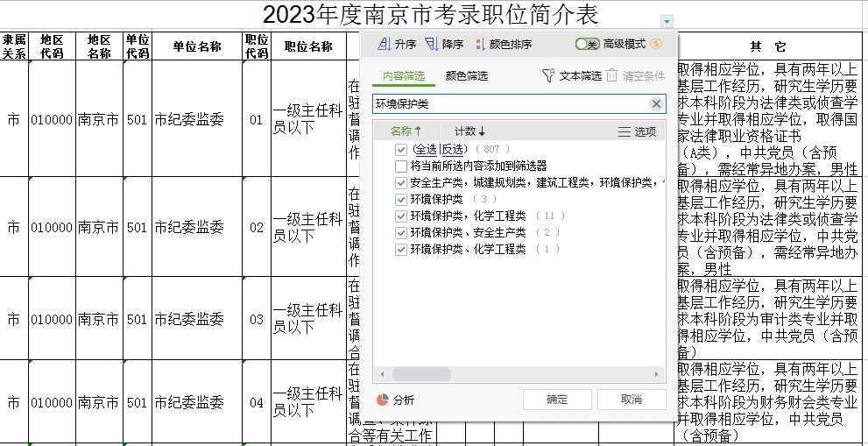This screenshot has height=446, width=868.
Task: Click the 确定 button
Action: (557, 400)
